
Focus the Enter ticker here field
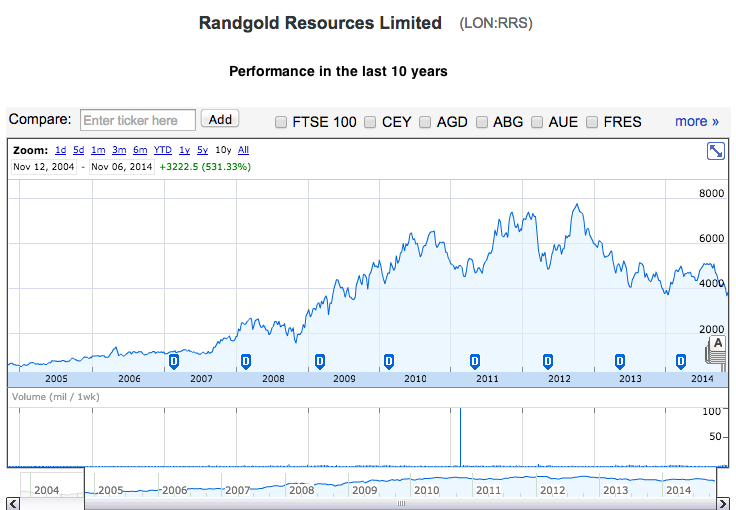coord(137,120)
